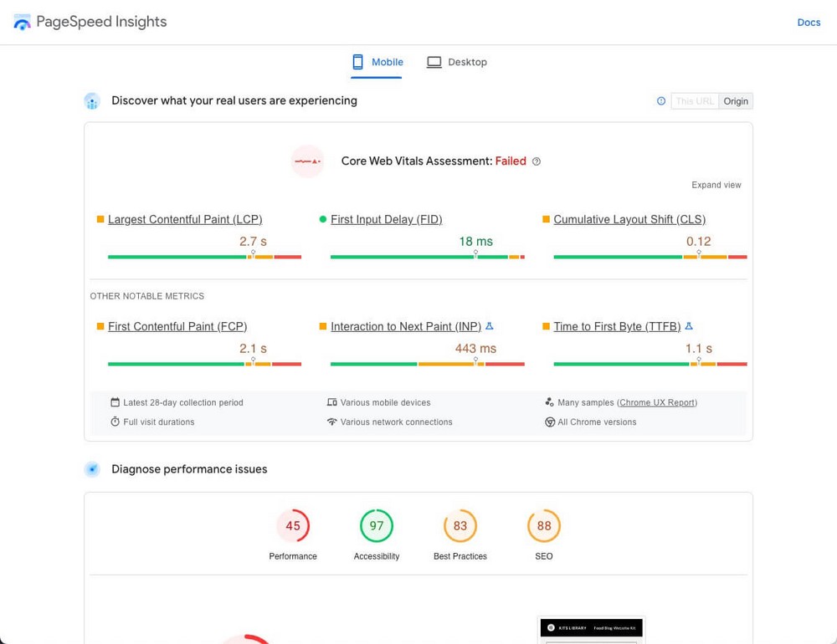This screenshot has height=644, width=837.
Task: Click the orange square indicator for CLS
Action: point(546,219)
